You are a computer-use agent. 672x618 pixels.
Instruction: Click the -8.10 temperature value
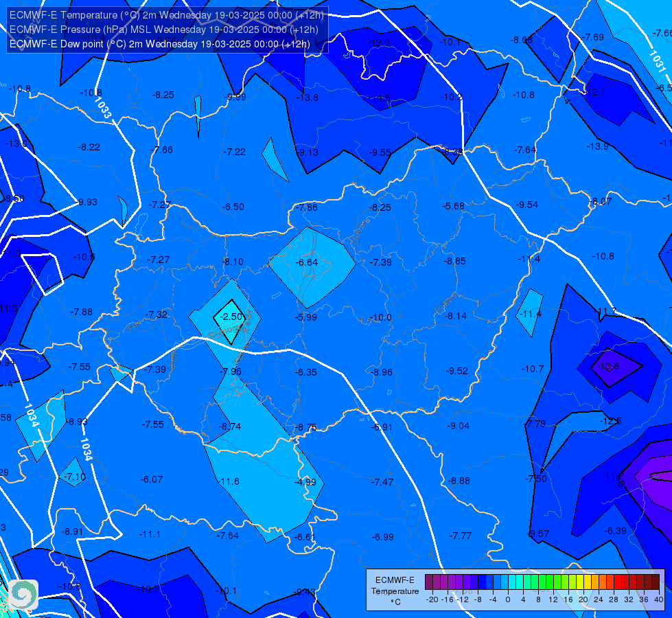(232, 262)
